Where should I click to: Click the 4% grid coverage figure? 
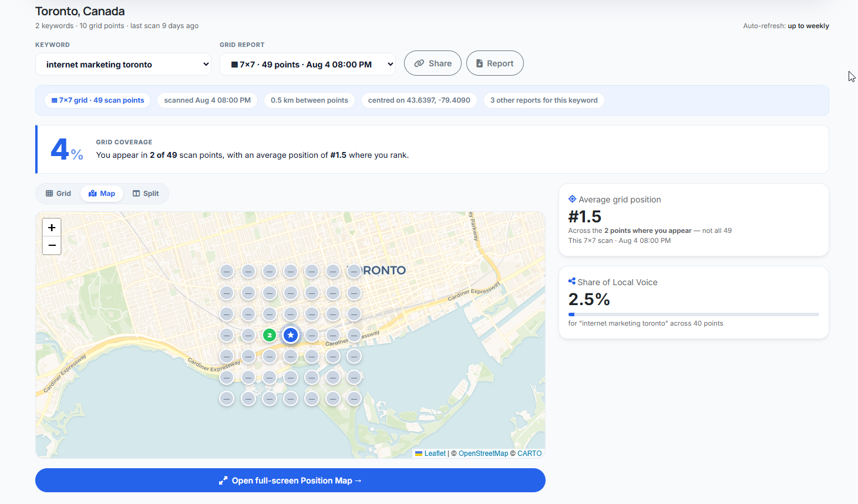[66, 150]
